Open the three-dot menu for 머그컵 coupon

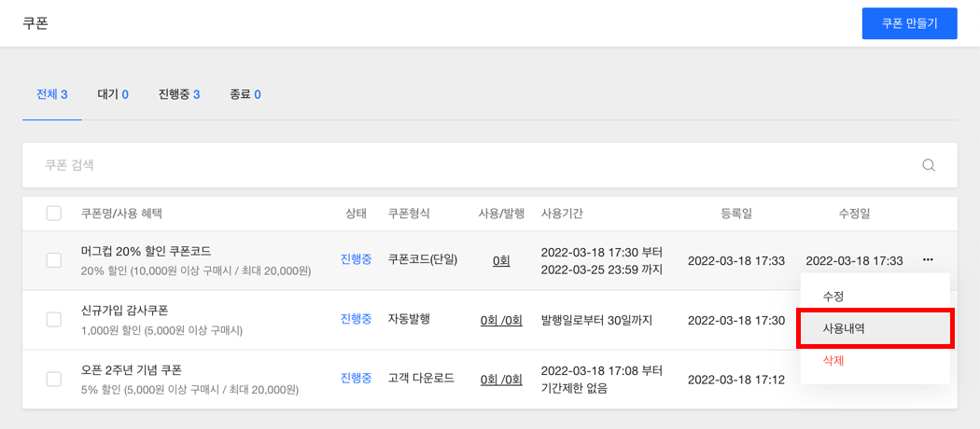tap(928, 260)
